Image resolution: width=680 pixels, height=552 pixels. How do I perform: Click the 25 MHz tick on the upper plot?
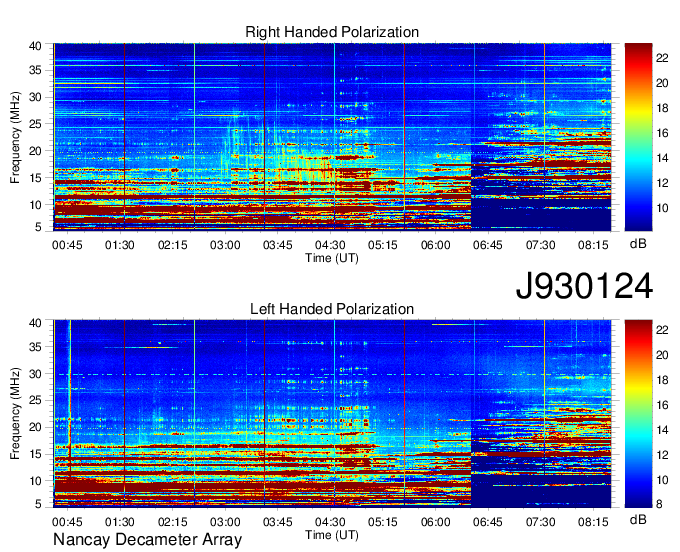[35, 124]
